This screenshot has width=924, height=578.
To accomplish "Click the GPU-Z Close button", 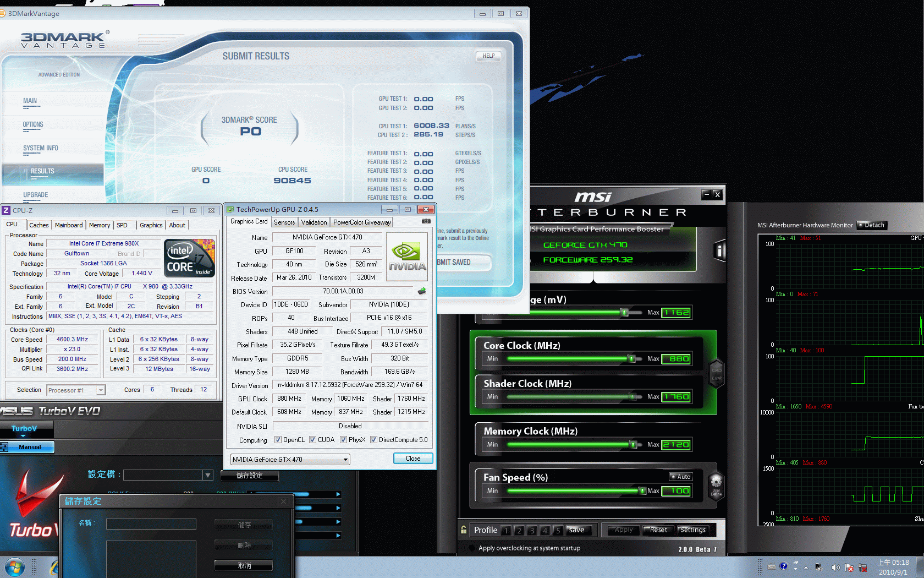I will click(413, 459).
